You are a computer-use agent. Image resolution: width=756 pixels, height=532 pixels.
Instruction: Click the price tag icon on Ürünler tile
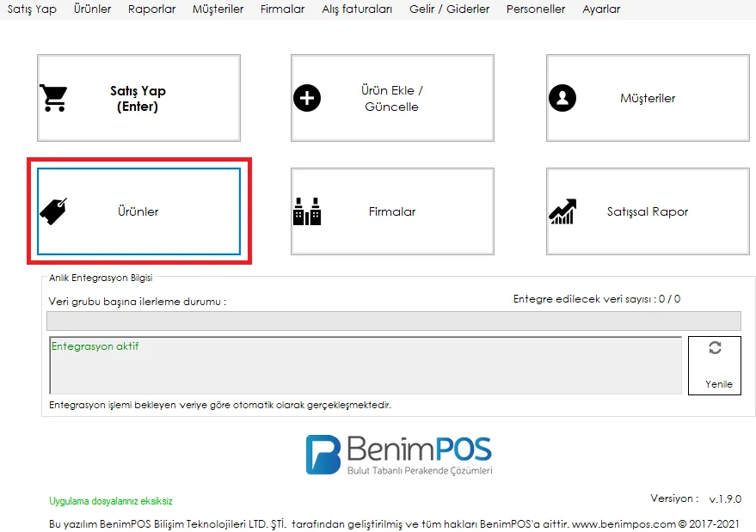tap(53, 211)
